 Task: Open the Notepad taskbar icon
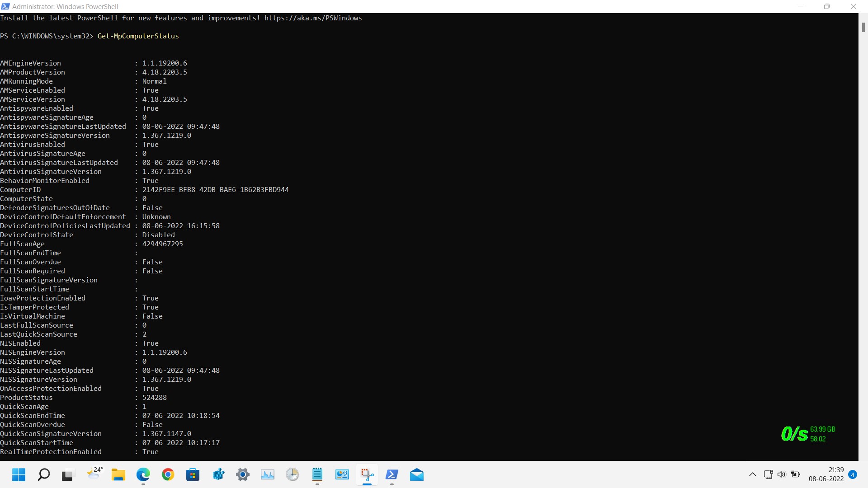point(317,475)
